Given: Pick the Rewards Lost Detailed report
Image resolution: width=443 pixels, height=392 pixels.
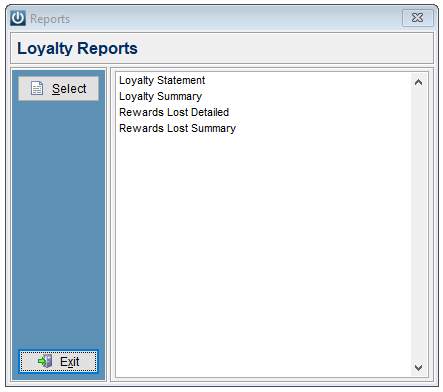Looking at the screenshot, I should (174, 112).
